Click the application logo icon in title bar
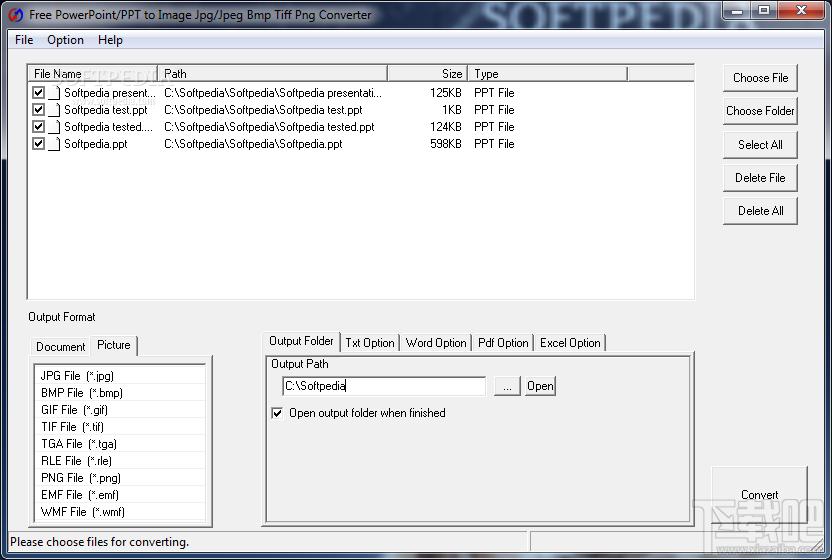 pos(15,15)
